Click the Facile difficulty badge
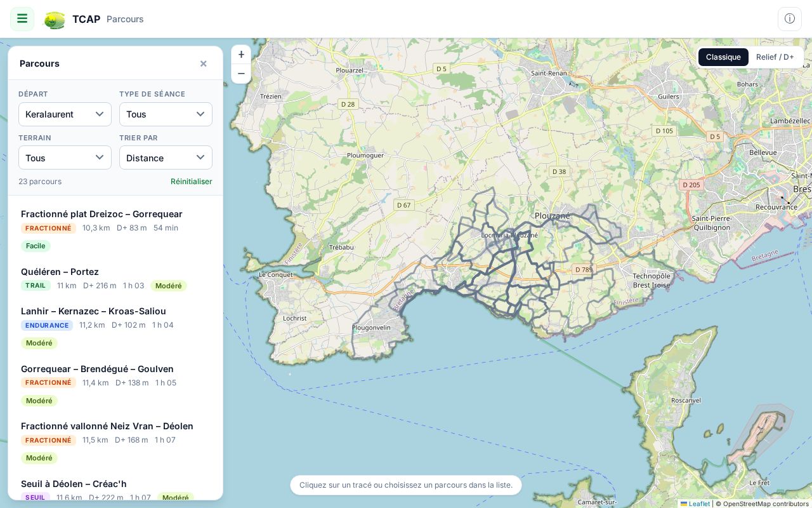Screen dimensions: 812x508 (x=36, y=246)
